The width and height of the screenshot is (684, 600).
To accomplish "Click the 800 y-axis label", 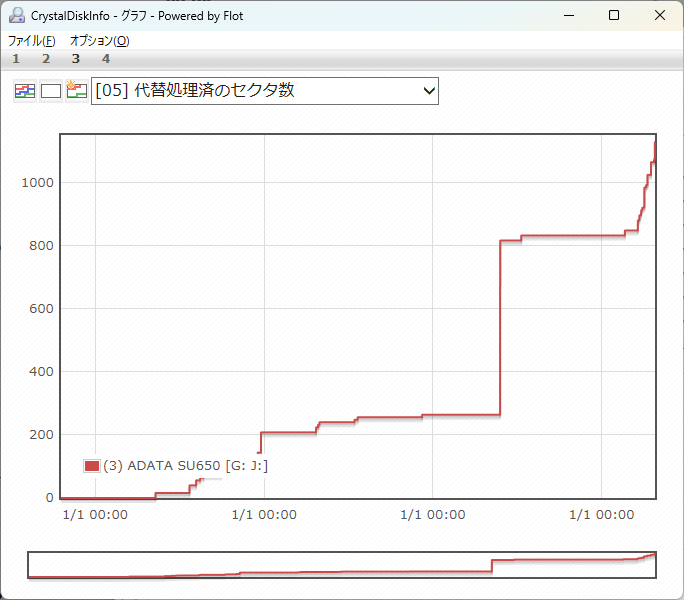I will click(41, 246).
